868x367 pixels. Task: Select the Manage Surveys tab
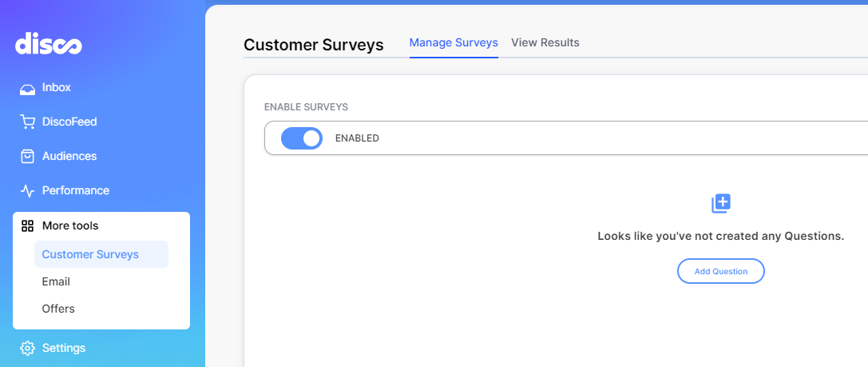tap(454, 42)
